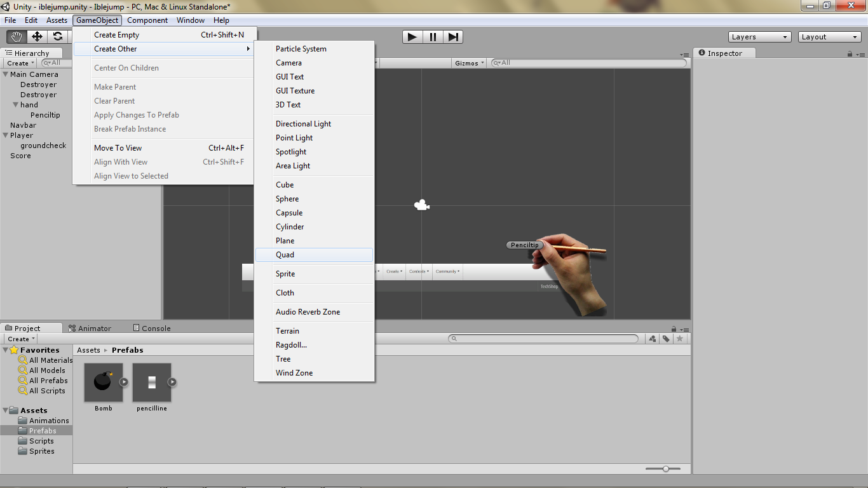Click the Pause button

[433, 37]
